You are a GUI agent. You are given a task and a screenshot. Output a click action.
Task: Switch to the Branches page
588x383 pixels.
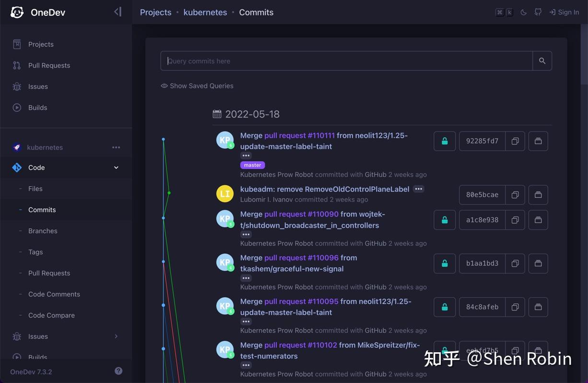point(43,231)
